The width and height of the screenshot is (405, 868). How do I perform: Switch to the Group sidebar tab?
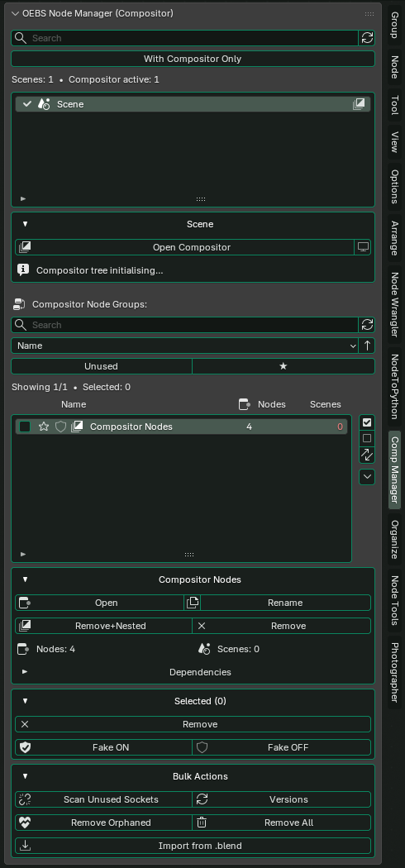(x=394, y=25)
